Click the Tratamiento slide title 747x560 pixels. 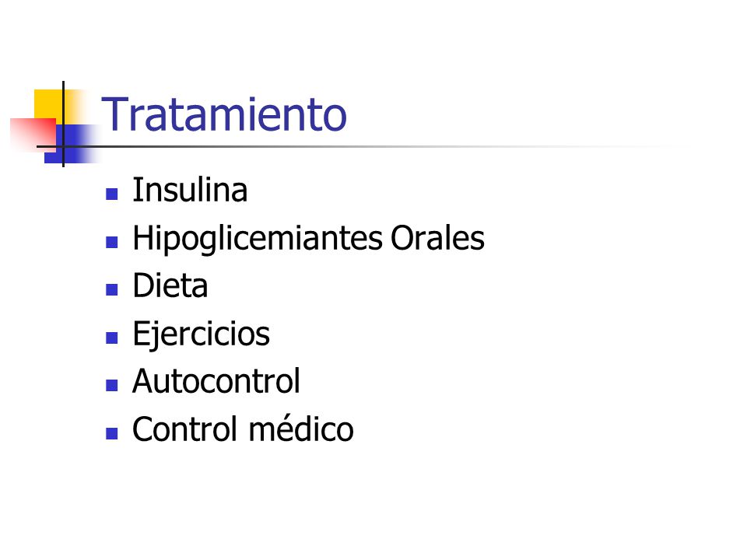pos(224,114)
